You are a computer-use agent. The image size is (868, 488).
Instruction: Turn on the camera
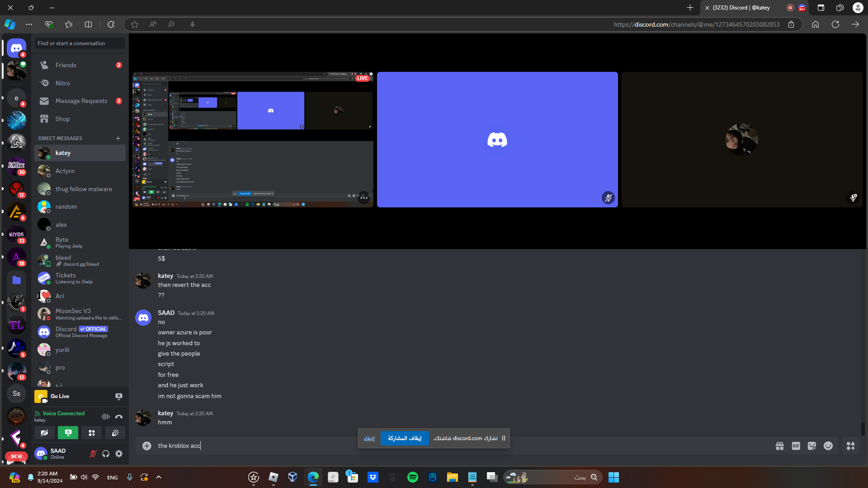[x=44, y=433]
